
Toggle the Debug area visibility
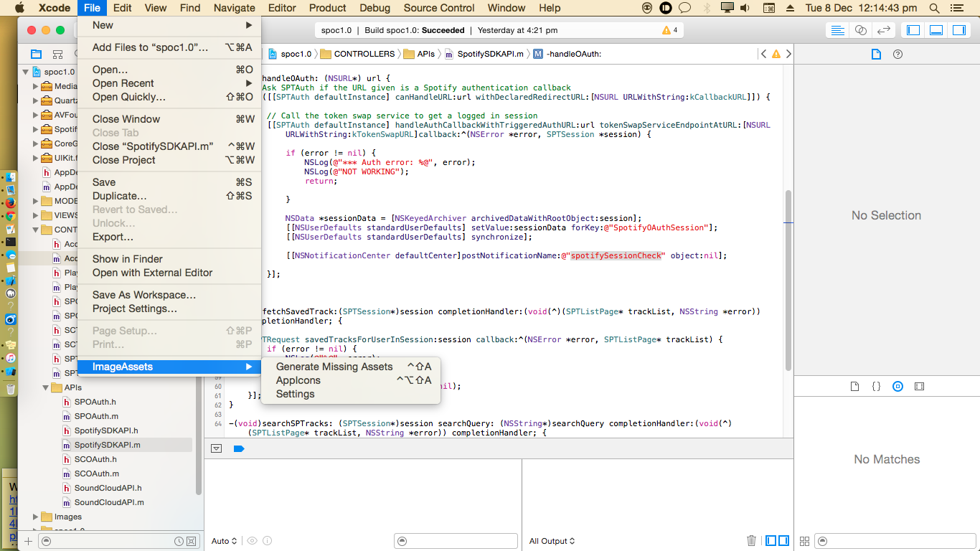(x=936, y=30)
